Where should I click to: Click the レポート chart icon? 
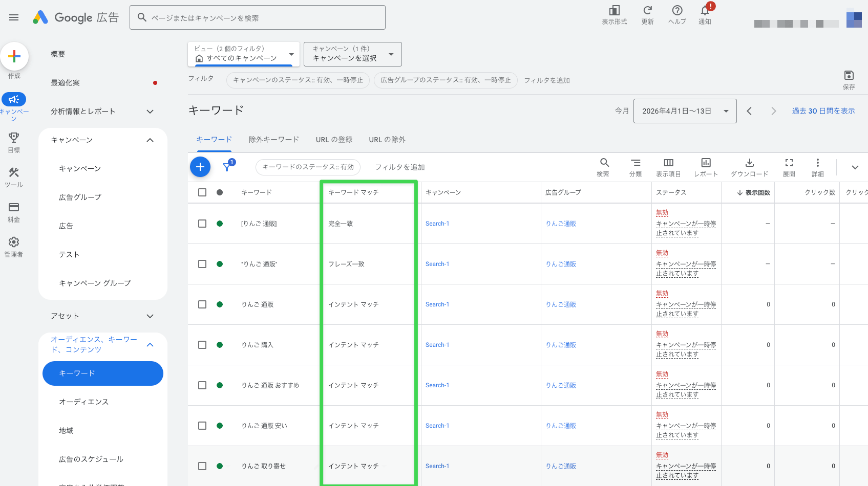pos(705,164)
